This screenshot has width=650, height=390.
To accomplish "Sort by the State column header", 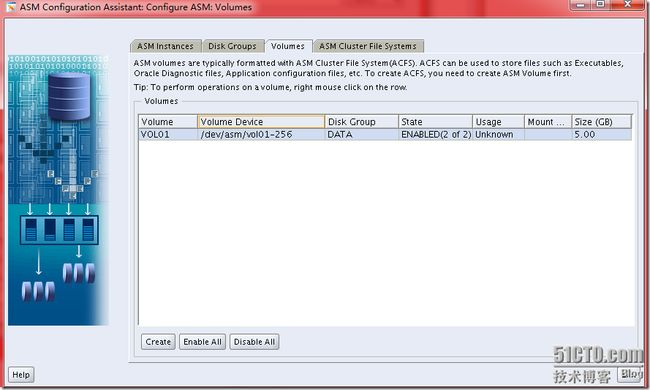I will (x=435, y=122).
